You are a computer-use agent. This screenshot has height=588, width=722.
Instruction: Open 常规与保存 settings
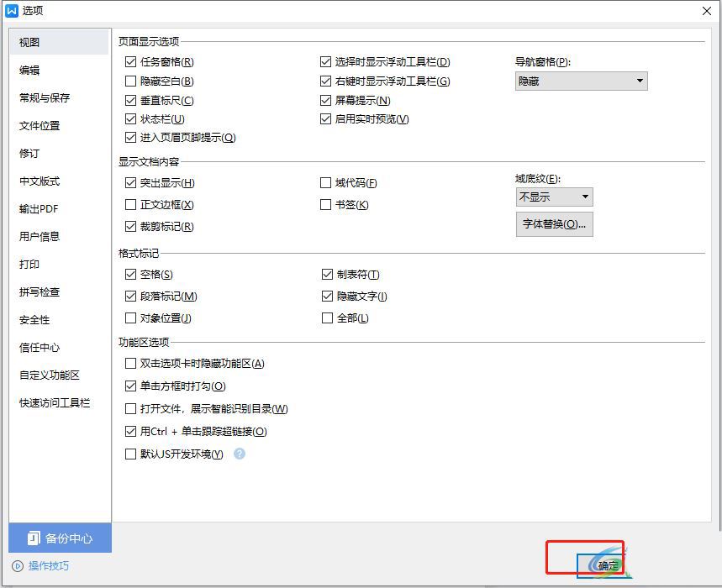pos(59,97)
